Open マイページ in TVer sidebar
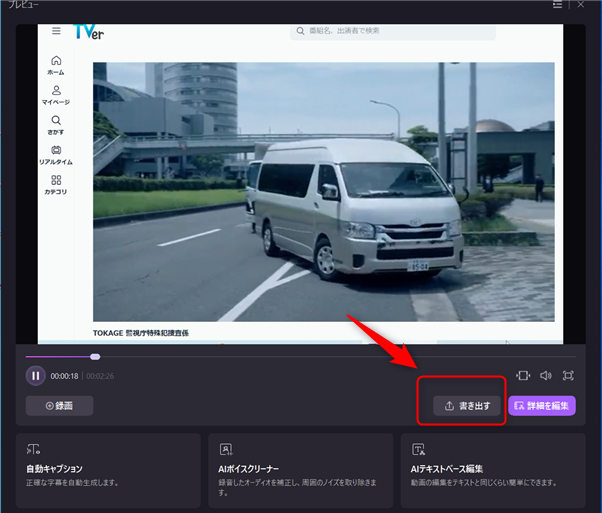Image resolution: width=602 pixels, height=513 pixels. (x=56, y=95)
